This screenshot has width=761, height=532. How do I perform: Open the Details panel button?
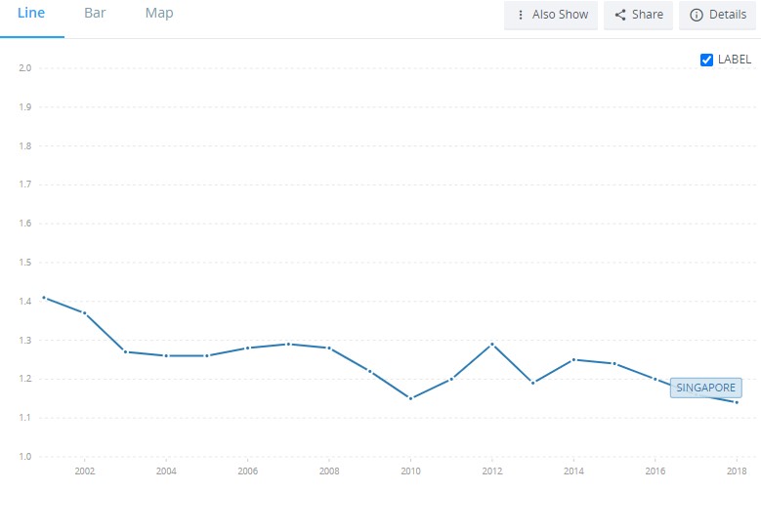(718, 15)
